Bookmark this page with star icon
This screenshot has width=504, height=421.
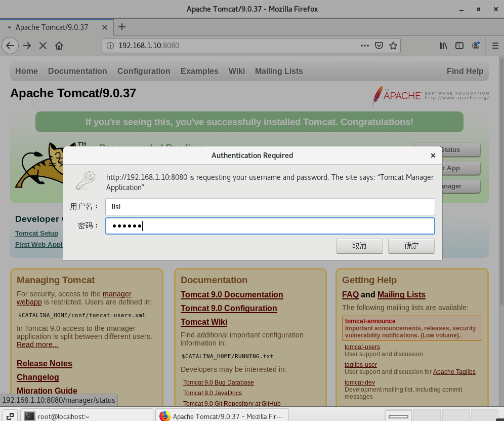[x=393, y=46]
